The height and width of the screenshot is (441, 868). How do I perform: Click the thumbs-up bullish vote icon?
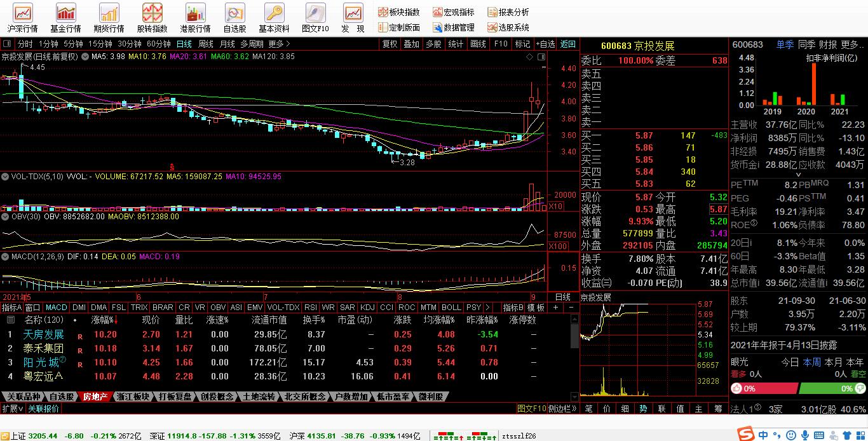737,388
